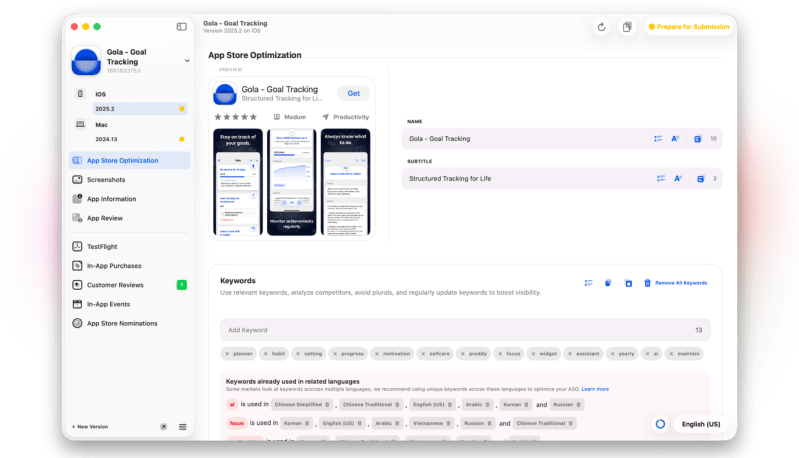Click the list icon in Name field
The height and width of the screenshot is (458, 799).
(x=658, y=139)
